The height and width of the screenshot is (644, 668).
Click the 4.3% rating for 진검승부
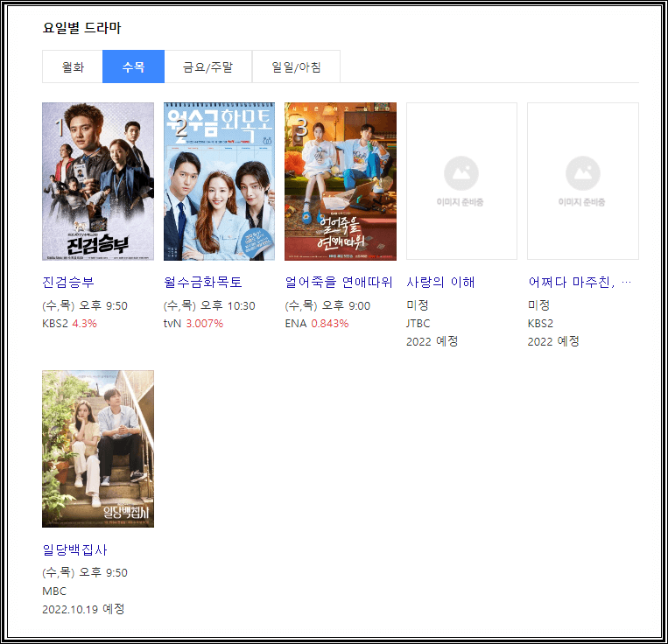[x=84, y=324]
